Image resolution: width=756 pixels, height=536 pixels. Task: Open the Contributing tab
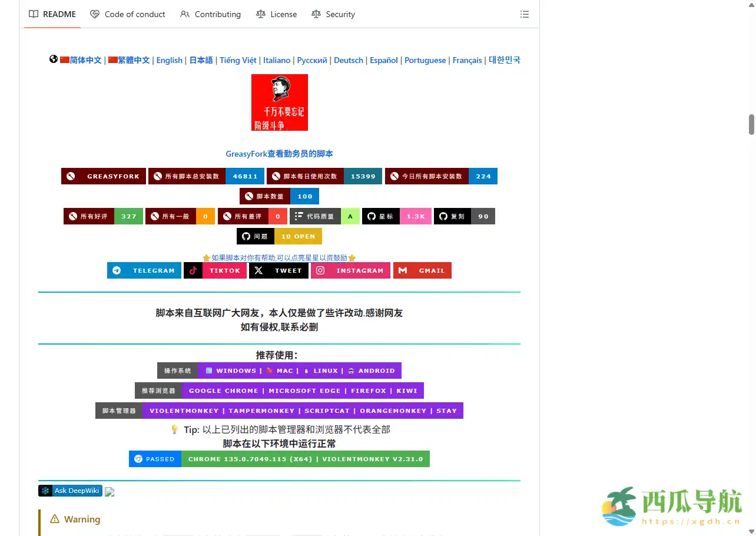pos(210,14)
